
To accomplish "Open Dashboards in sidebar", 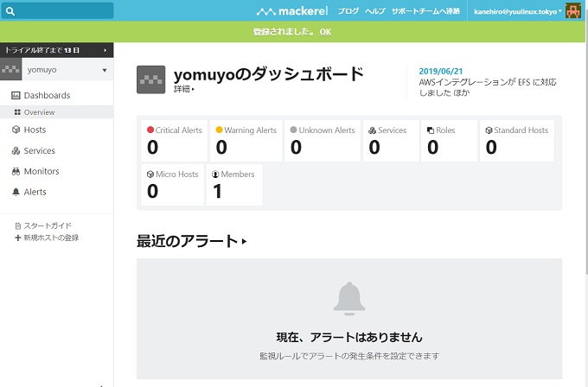I will (47, 96).
